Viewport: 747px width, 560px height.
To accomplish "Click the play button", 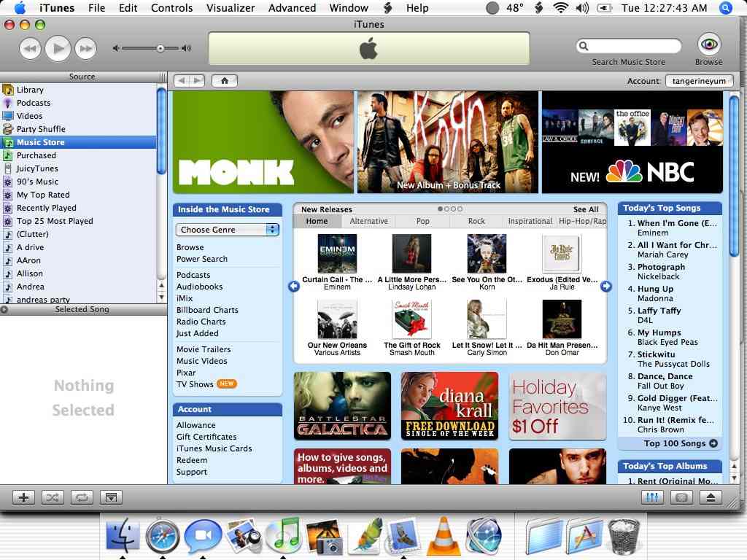I will point(58,48).
